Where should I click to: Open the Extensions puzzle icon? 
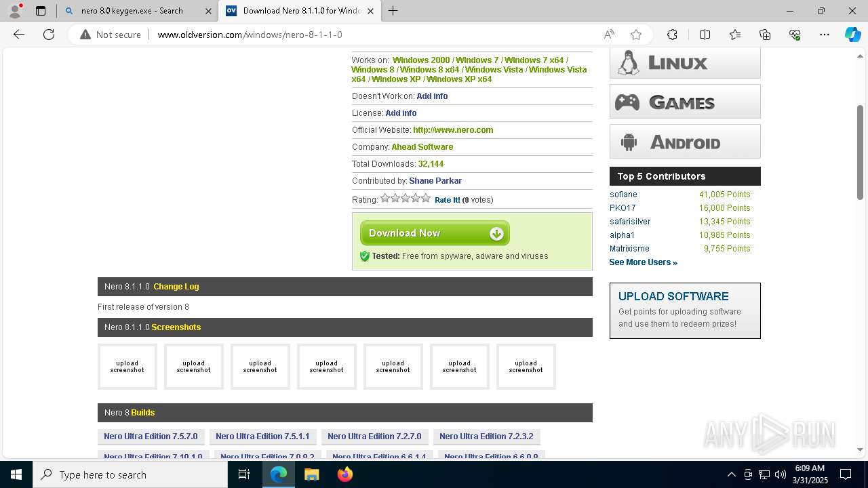click(672, 35)
